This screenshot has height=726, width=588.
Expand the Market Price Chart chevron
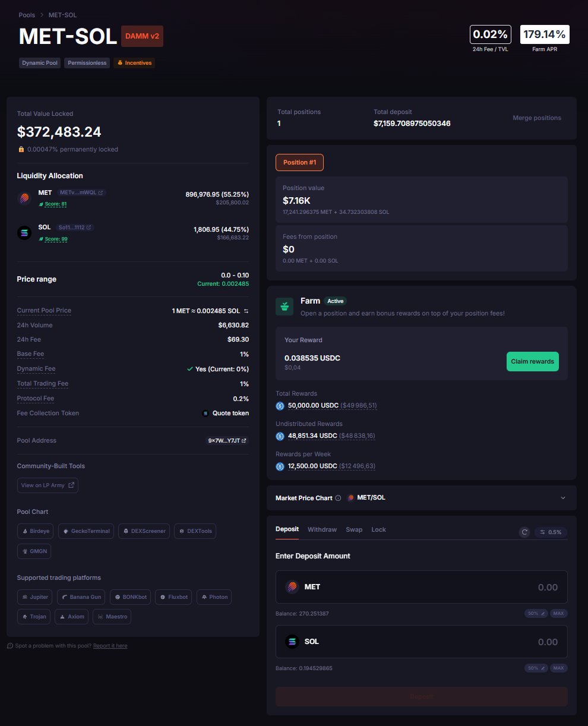click(x=563, y=498)
